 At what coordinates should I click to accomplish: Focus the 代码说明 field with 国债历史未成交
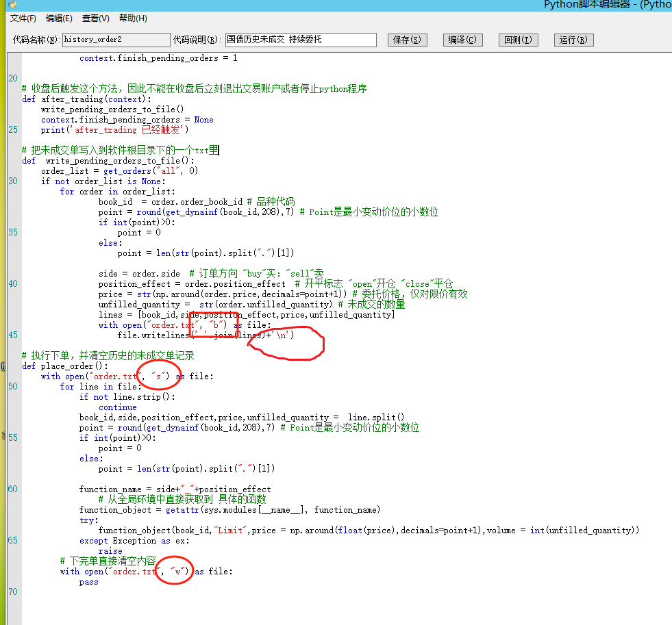pyautogui.click(x=301, y=40)
